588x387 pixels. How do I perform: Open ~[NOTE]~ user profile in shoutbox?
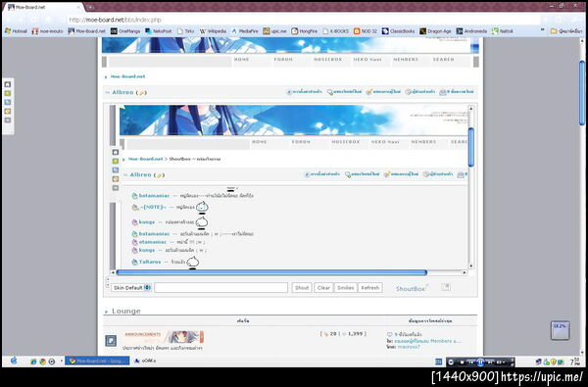click(x=153, y=207)
